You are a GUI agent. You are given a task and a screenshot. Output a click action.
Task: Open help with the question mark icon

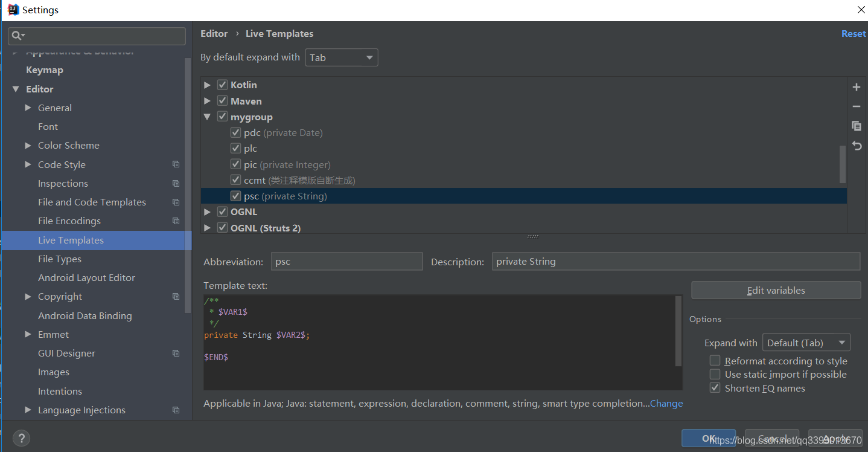click(x=21, y=438)
